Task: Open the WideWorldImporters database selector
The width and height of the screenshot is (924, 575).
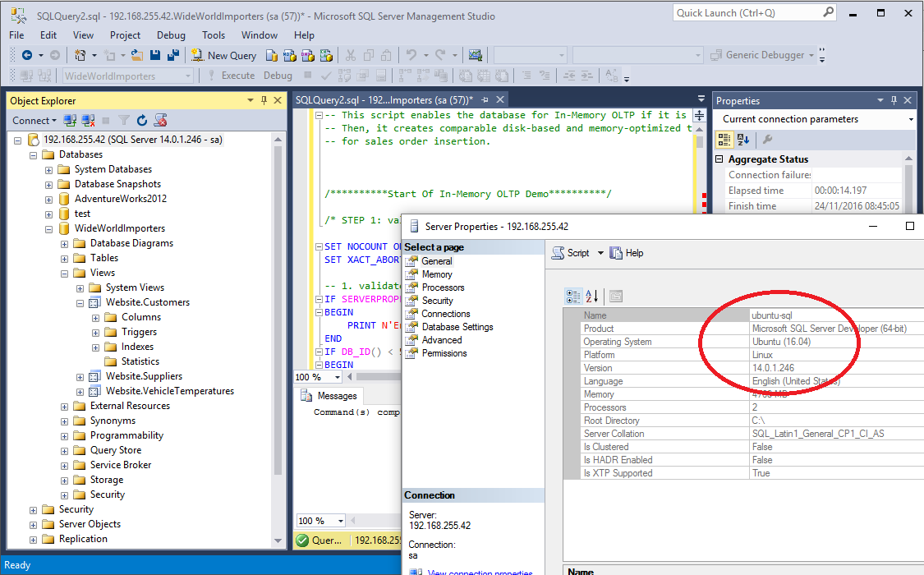Action: 128,76
